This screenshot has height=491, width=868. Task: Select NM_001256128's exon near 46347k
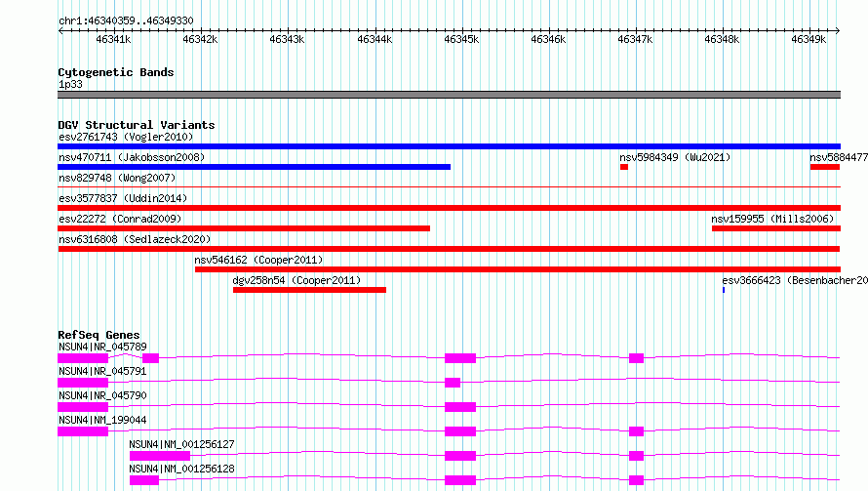(636, 480)
